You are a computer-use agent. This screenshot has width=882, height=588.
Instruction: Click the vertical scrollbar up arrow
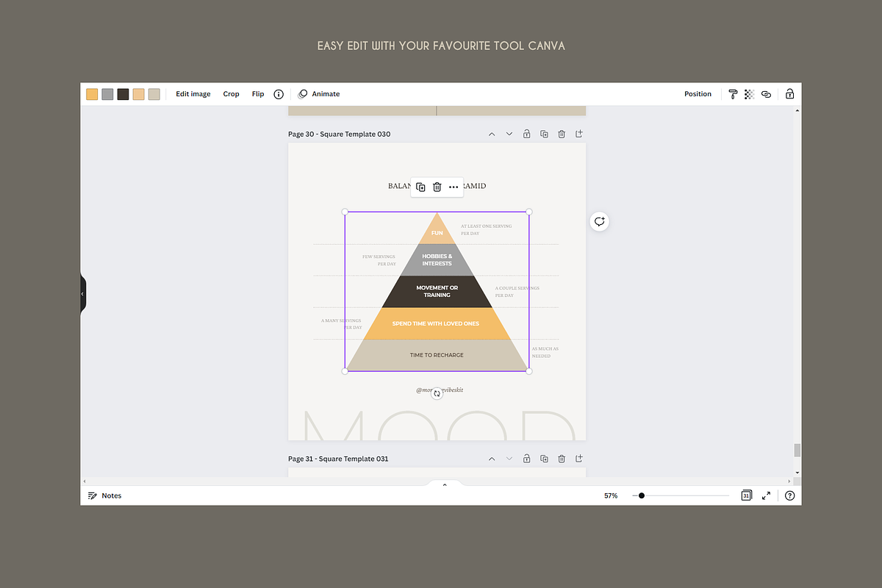coord(797,110)
